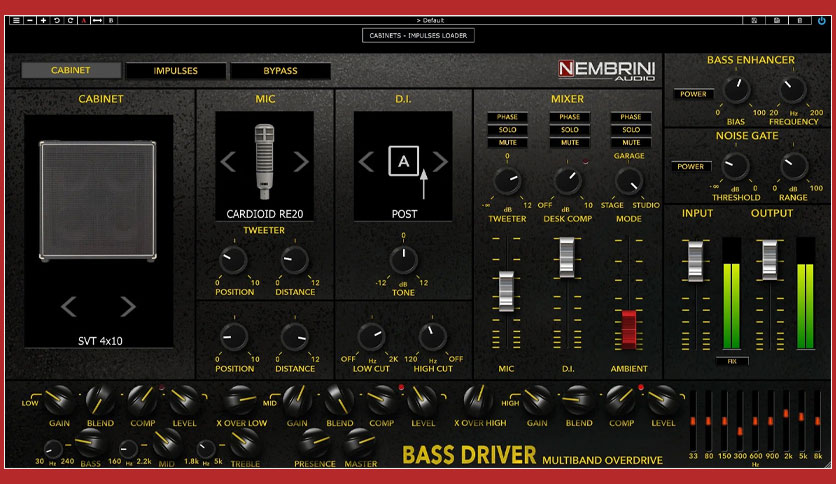Image resolution: width=836 pixels, height=484 pixels.
Task: Select the red A state icon
Action: click(84, 20)
